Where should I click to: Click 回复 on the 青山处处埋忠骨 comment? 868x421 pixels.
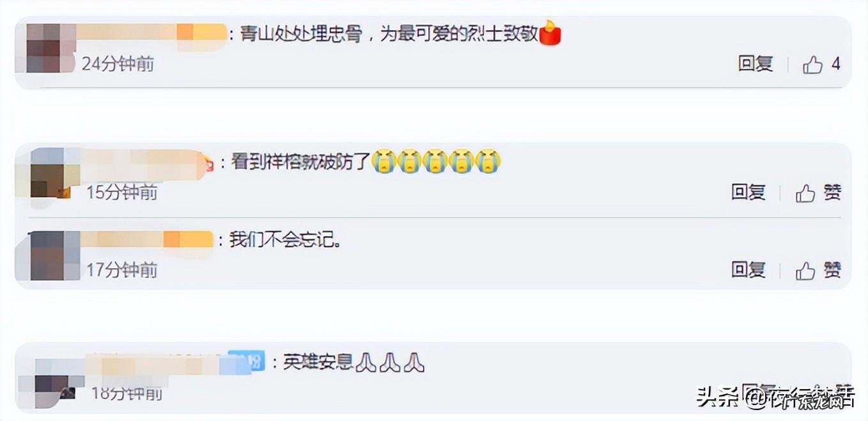pos(756,63)
